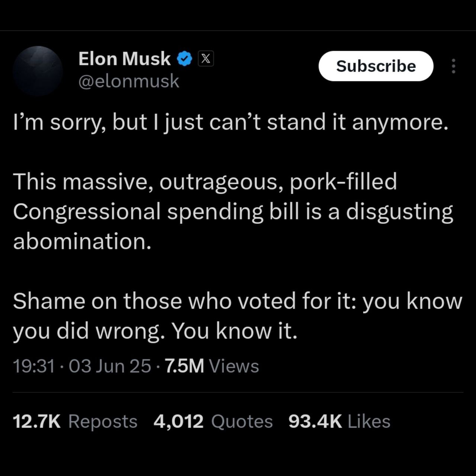Open Elon Musk's profile avatar

coord(38,71)
